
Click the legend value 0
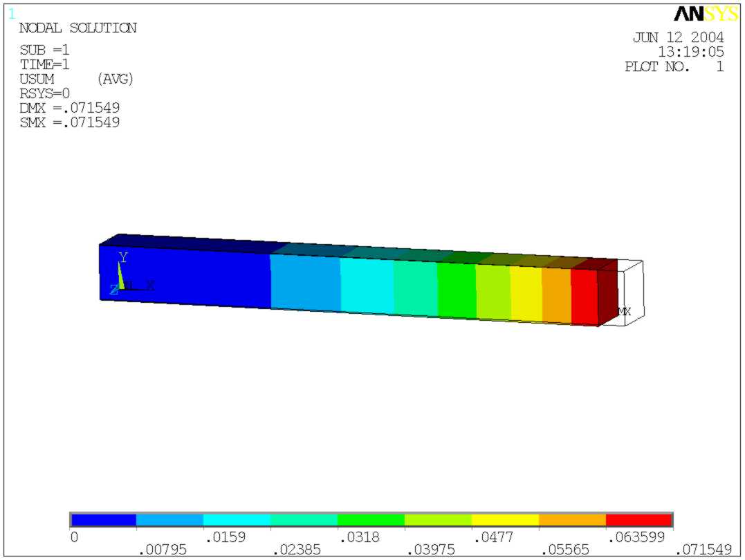(x=74, y=537)
